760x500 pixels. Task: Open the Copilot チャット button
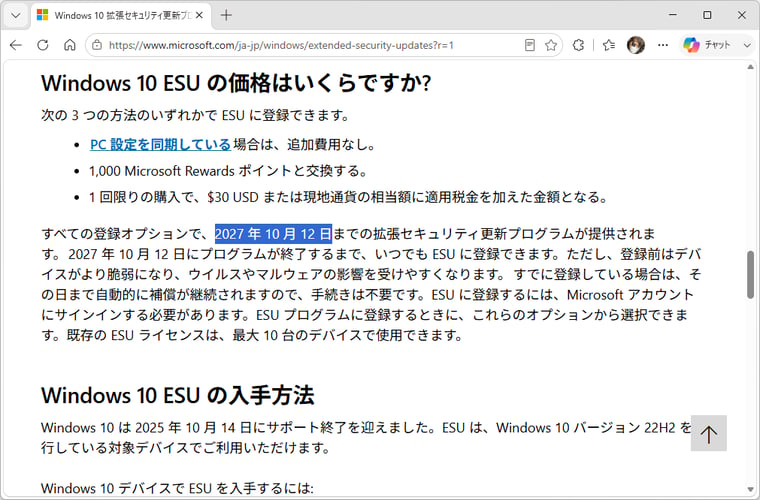click(x=707, y=45)
